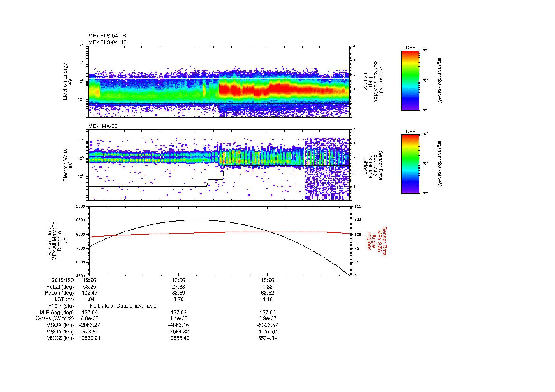
Task: Click the SZA axis tick '180'
Action: pyautogui.click(x=358, y=206)
